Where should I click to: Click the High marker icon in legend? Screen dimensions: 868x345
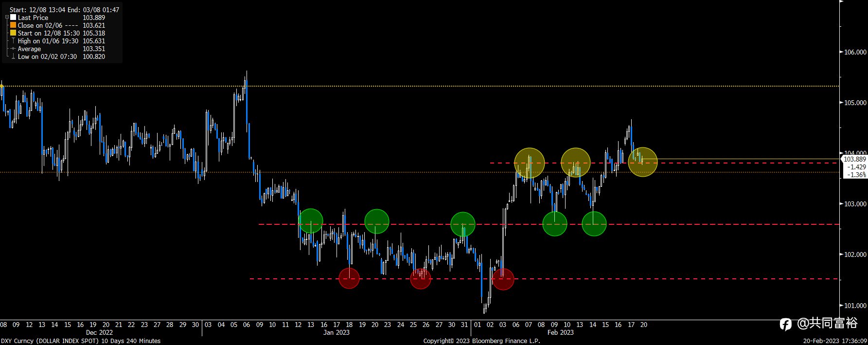point(13,41)
